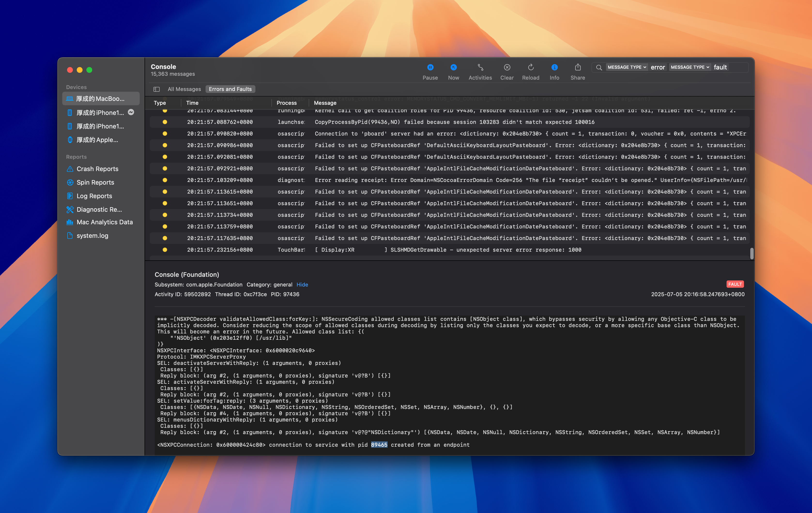Toggle the Info pane
This screenshot has width=812, height=513.
(x=554, y=71)
